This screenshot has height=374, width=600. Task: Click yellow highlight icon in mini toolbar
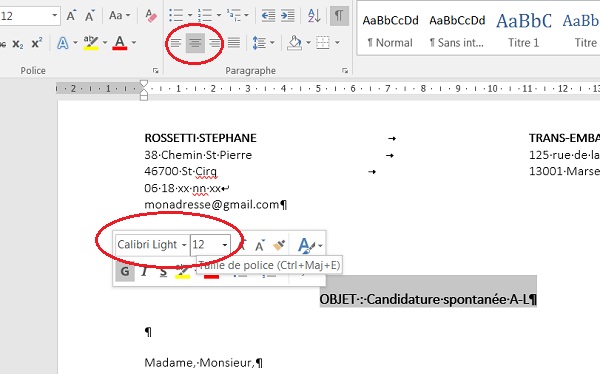pyautogui.click(x=183, y=272)
